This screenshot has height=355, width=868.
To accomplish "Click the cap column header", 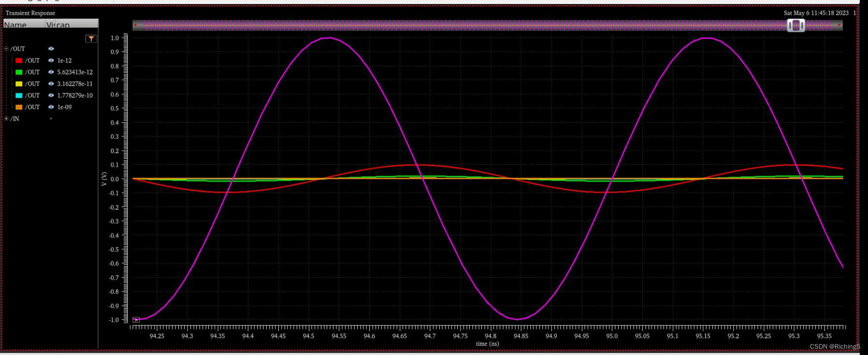I will click(x=77, y=24).
